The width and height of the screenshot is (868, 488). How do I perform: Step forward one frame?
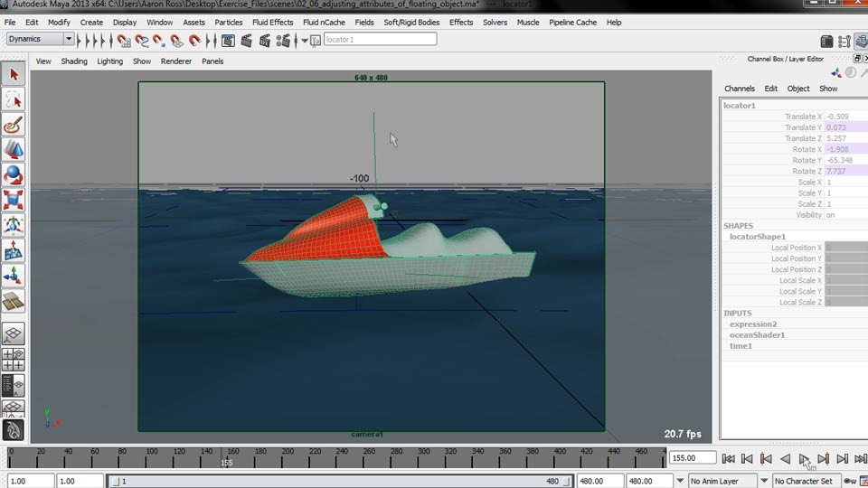click(x=842, y=459)
